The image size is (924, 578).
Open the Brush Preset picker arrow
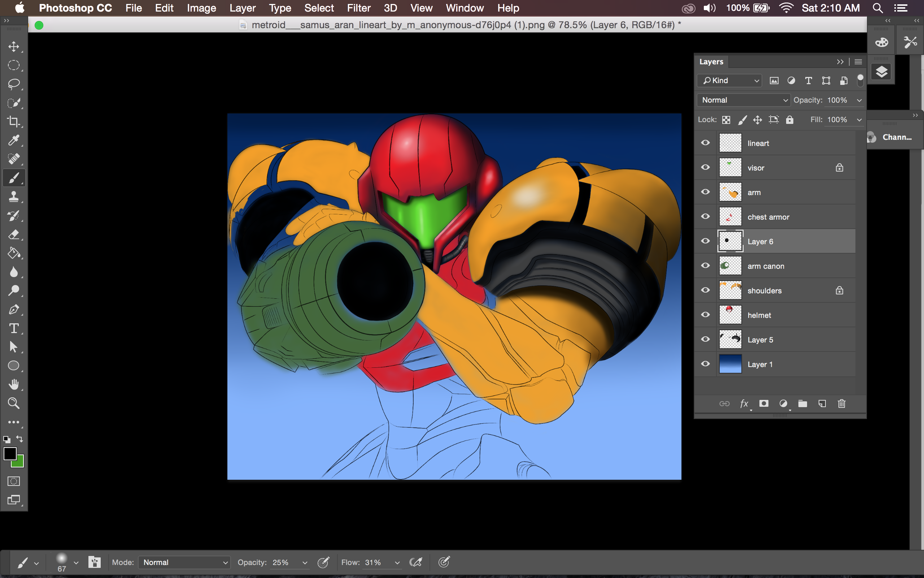[76, 563]
